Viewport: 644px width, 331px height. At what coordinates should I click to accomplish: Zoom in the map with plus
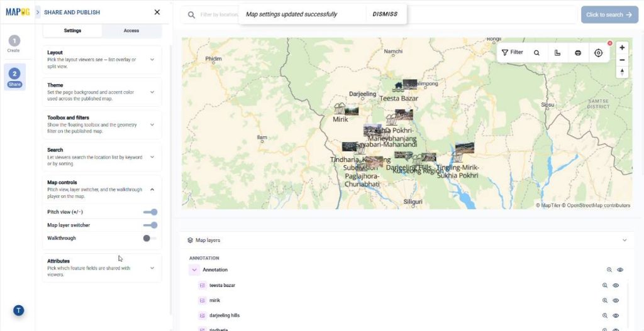pyautogui.click(x=622, y=48)
